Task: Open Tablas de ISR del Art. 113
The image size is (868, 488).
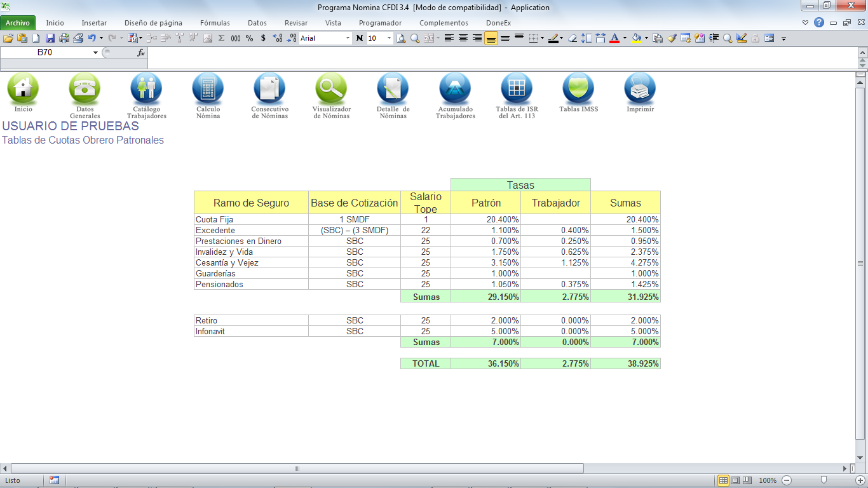Action: click(x=516, y=89)
